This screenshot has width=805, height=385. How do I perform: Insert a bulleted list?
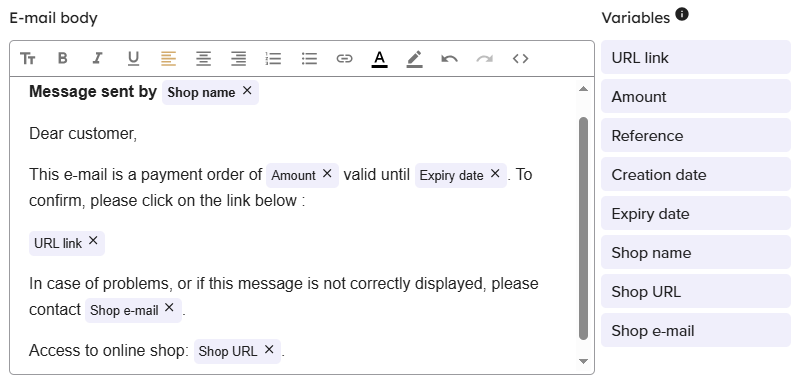point(309,59)
